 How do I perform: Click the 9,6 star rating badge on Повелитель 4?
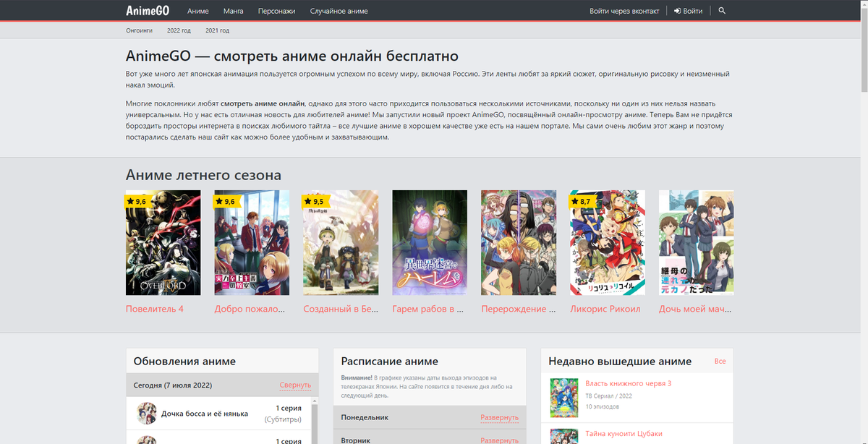[x=137, y=201]
